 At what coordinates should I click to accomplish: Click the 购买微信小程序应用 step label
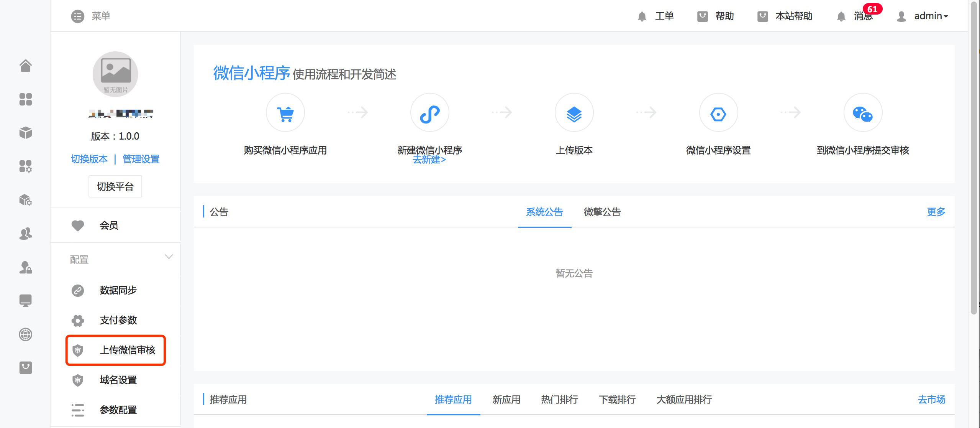click(x=285, y=150)
